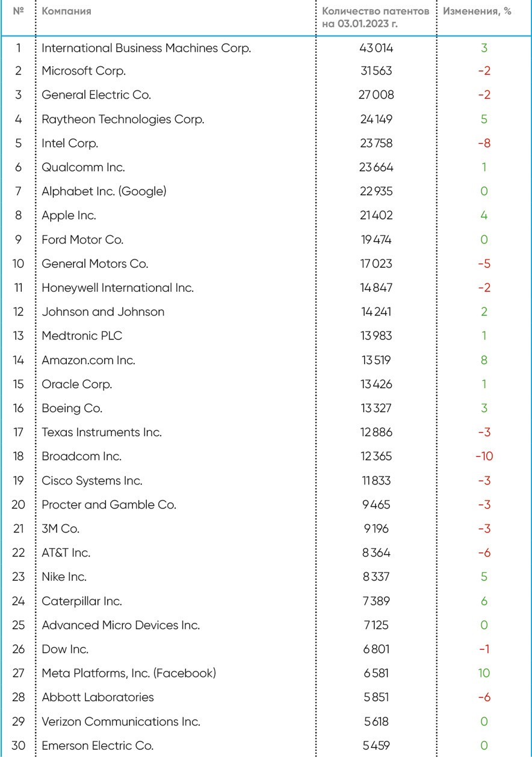
Task: Click the 'Количество патентов' column header
Action: (x=376, y=17)
